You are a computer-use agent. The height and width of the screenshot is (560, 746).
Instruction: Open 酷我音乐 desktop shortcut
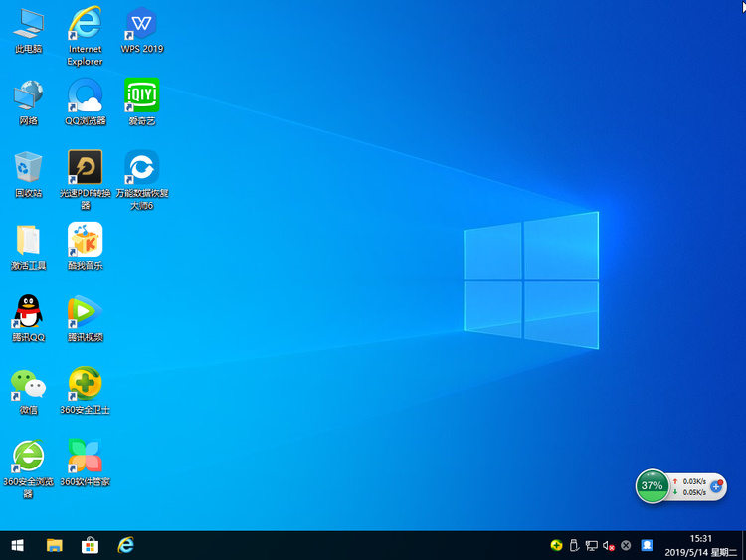coord(85,240)
